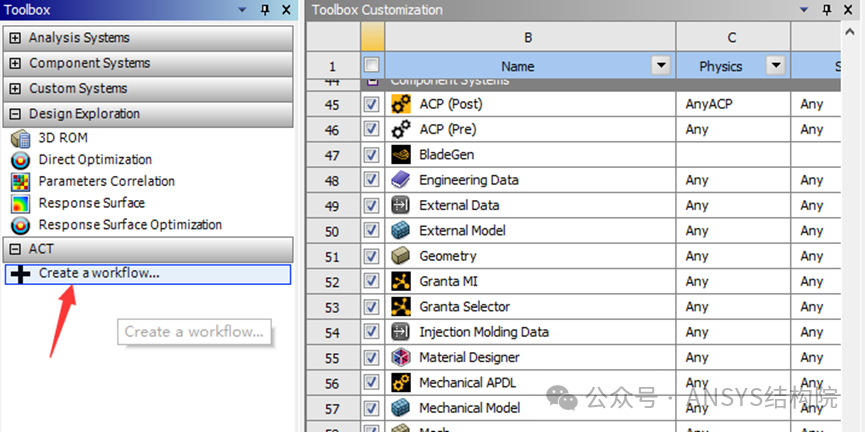The height and width of the screenshot is (432, 865).
Task: Uncheck the ACP (Pre) checkbox
Action: tap(372, 130)
